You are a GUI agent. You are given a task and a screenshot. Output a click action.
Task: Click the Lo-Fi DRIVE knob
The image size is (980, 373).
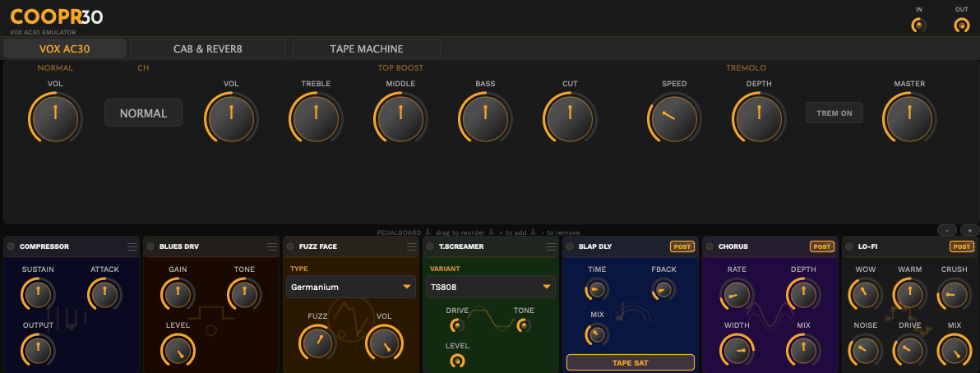coord(910,351)
